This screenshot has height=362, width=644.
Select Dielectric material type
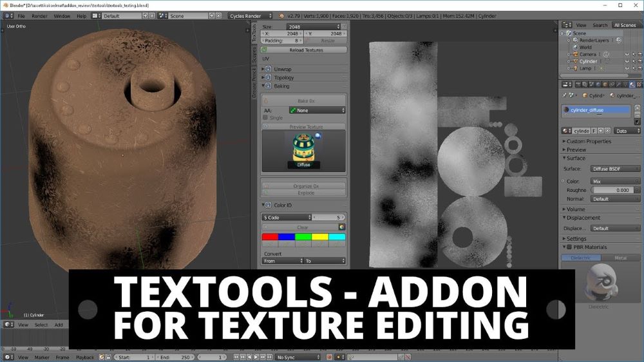(x=581, y=258)
